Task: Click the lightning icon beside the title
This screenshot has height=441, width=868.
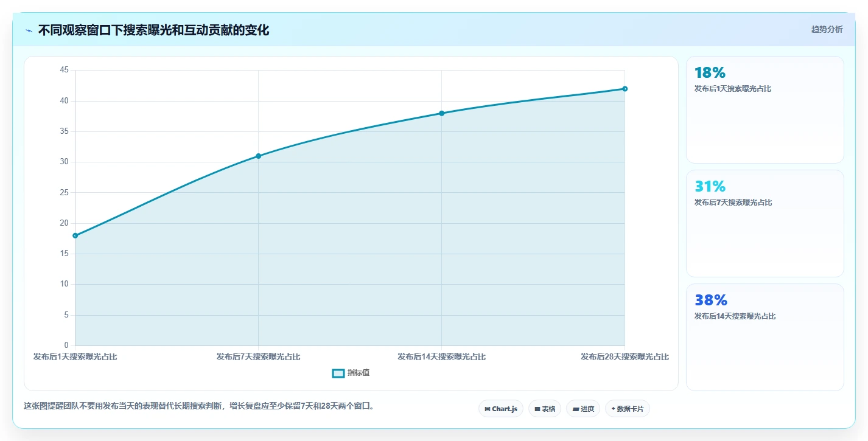Action: coord(29,30)
